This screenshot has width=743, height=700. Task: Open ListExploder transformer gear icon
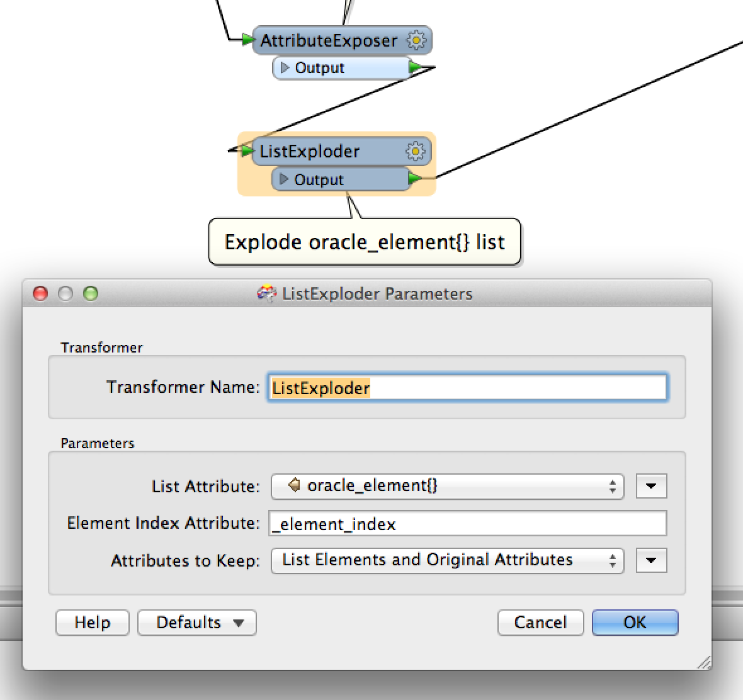click(x=416, y=152)
